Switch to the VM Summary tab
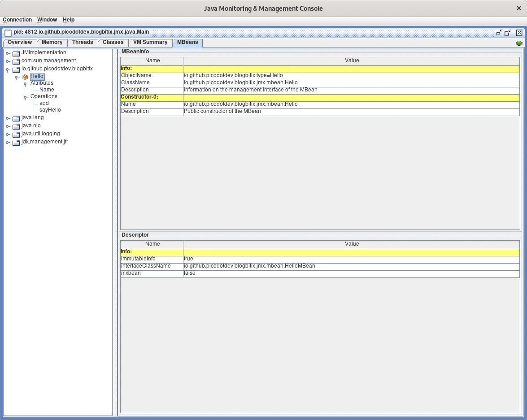This screenshot has height=420, width=527. (150, 43)
